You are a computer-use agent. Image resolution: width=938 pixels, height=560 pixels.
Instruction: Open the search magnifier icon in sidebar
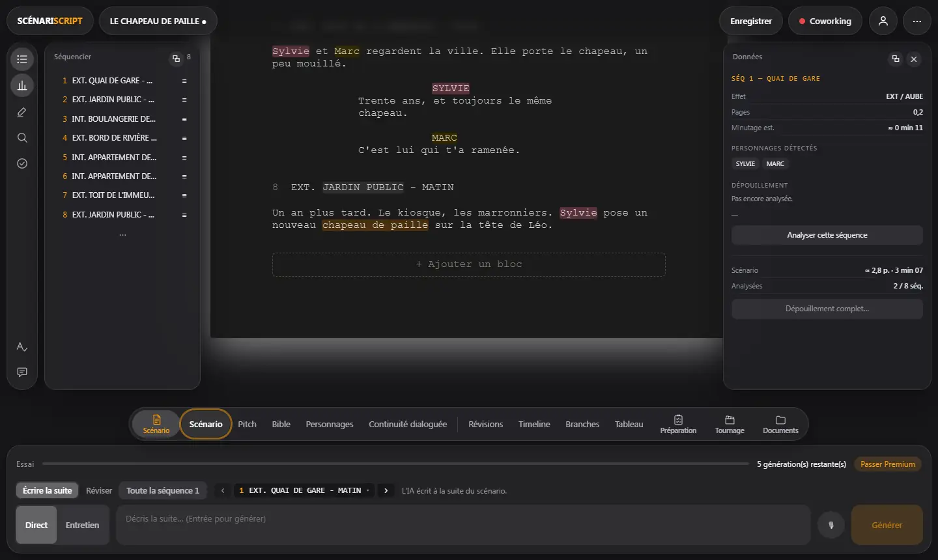click(x=22, y=137)
